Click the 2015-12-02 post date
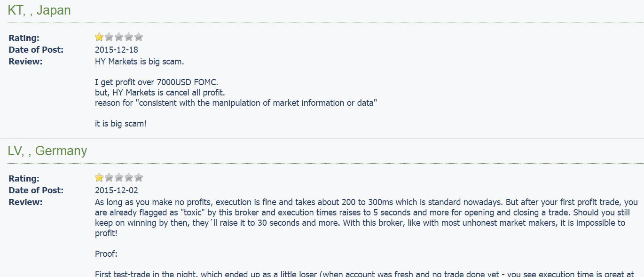Viewport: 644px width, 277px height. tap(116, 190)
